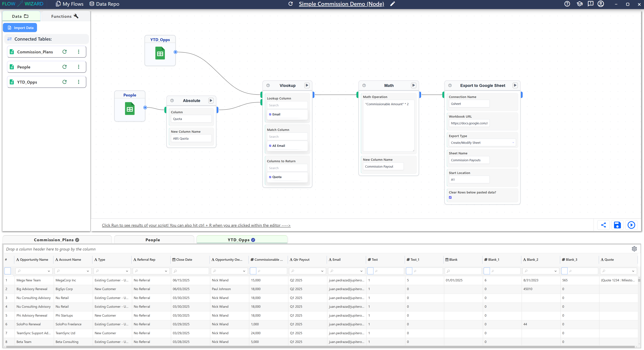Open help for the Absolute node

click(172, 101)
